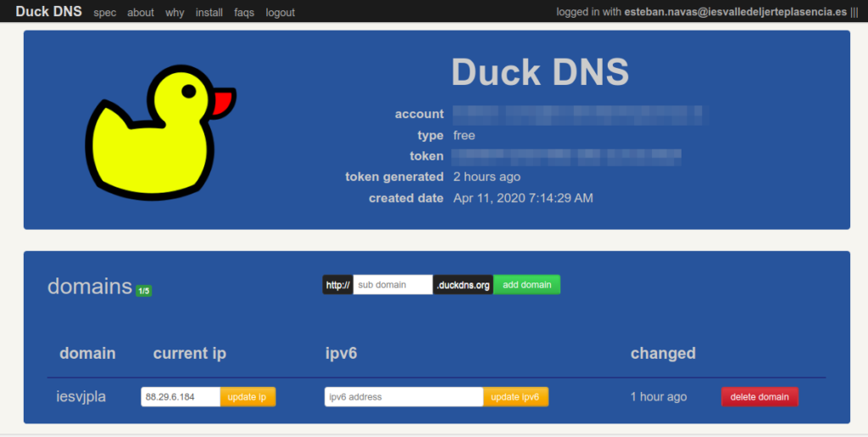This screenshot has width=868, height=437.
Task: Open the spec page
Action: 104,12
